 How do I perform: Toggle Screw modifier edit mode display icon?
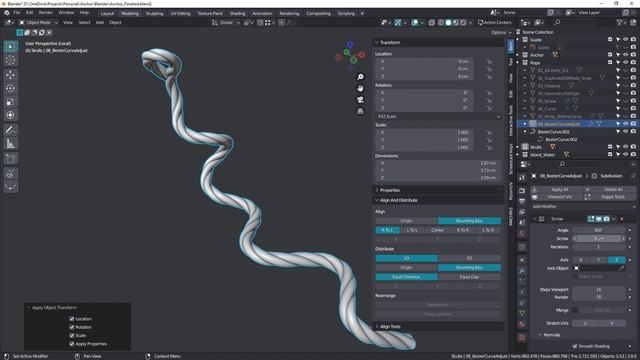591,219
